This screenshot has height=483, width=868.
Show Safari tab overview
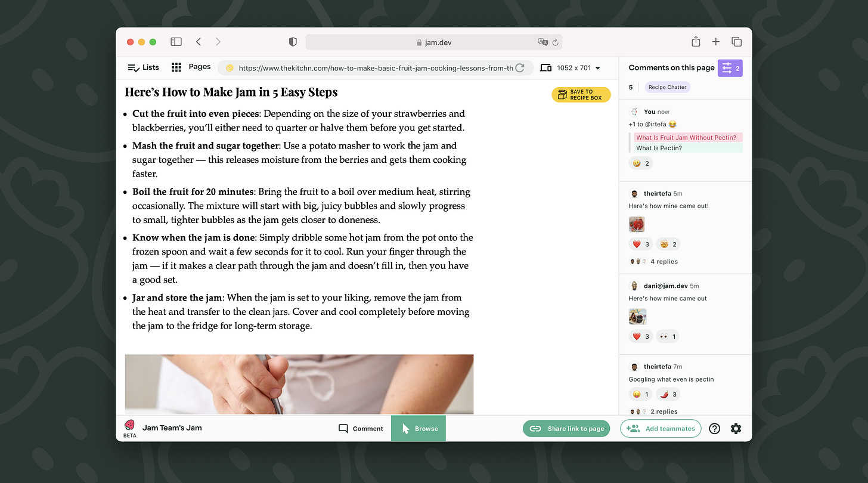(736, 42)
